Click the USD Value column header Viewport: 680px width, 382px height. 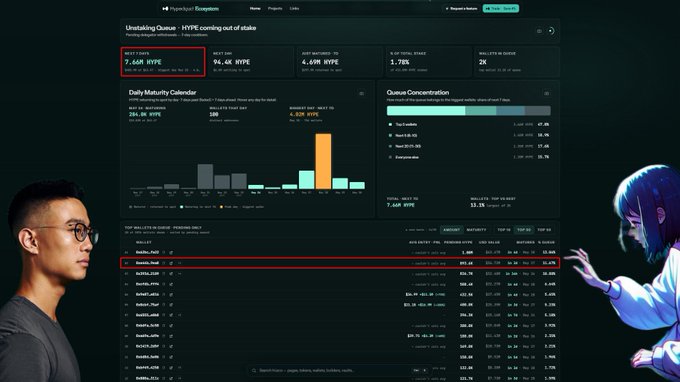489,242
